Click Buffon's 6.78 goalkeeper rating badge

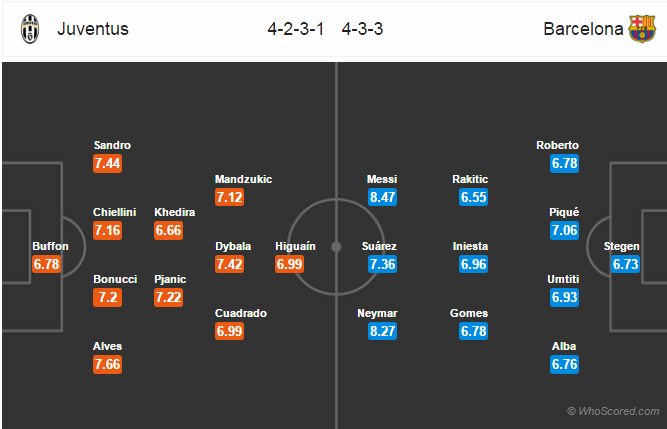[47, 264]
